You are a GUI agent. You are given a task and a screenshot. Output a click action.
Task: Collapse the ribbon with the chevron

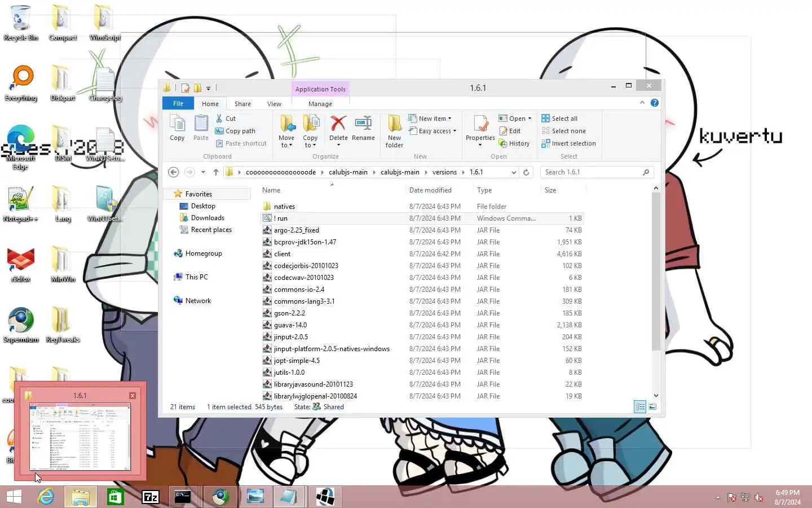642,103
